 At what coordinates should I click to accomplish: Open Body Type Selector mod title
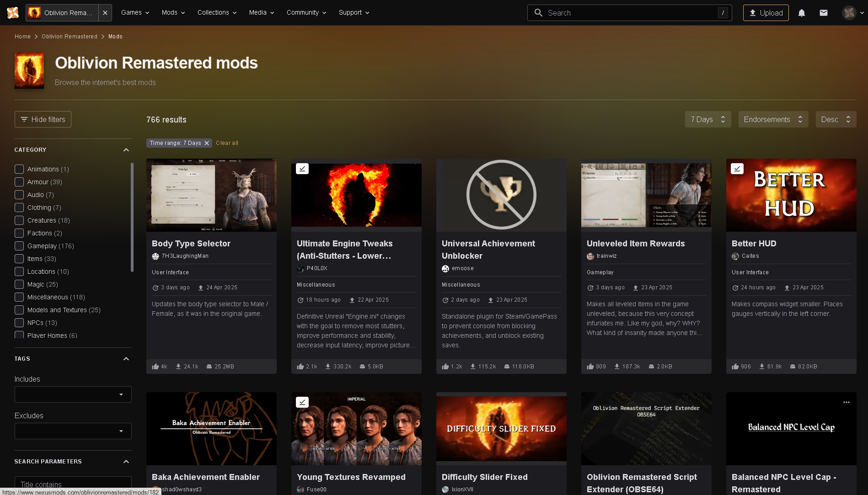[191, 244]
